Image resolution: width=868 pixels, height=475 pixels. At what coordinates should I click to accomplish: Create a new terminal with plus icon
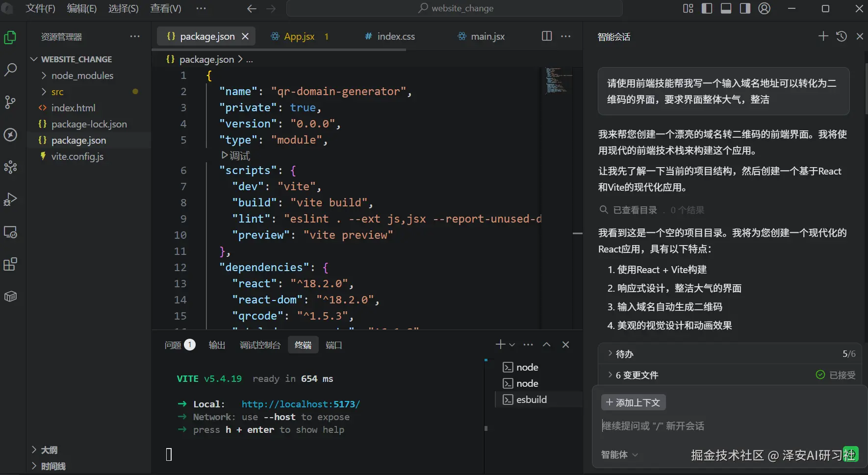[x=500, y=345]
